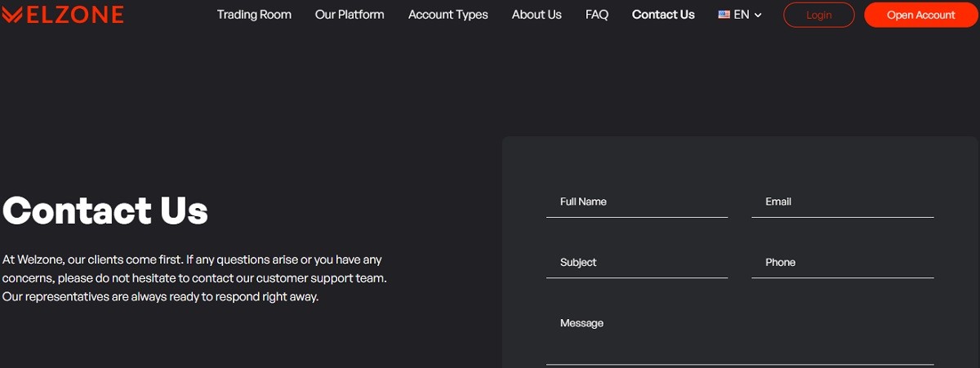The image size is (980, 368).
Task: Click the Welzone logo
Action: [x=62, y=15]
